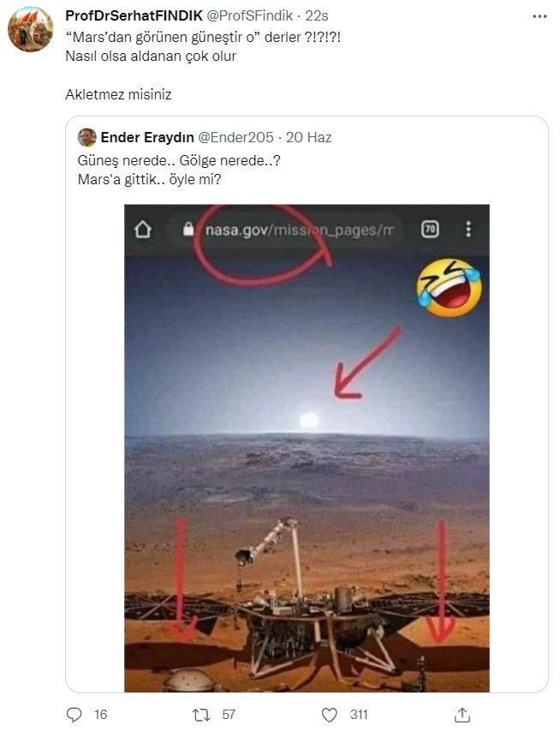Click the reply speech bubble icon
The image size is (560, 731).
coord(74,714)
